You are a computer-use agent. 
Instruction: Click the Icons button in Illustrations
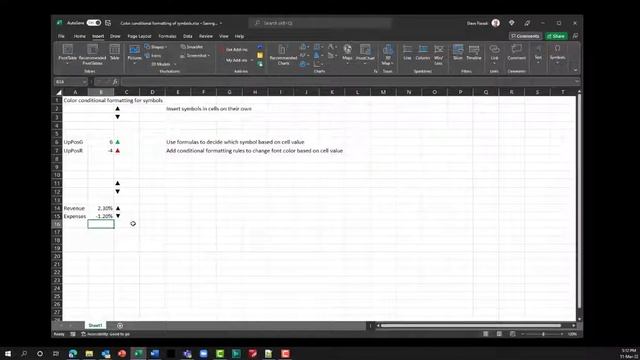click(x=153, y=56)
